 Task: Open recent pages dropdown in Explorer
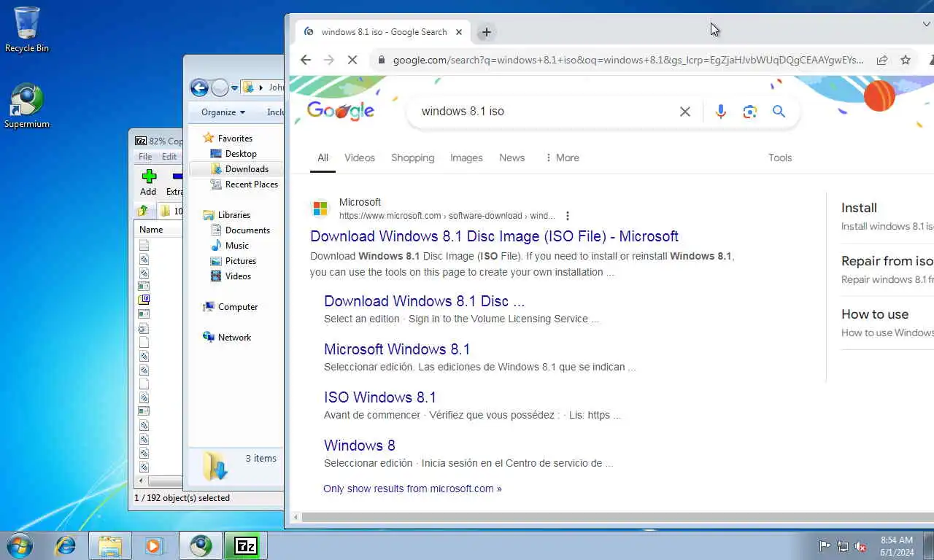coord(234,88)
